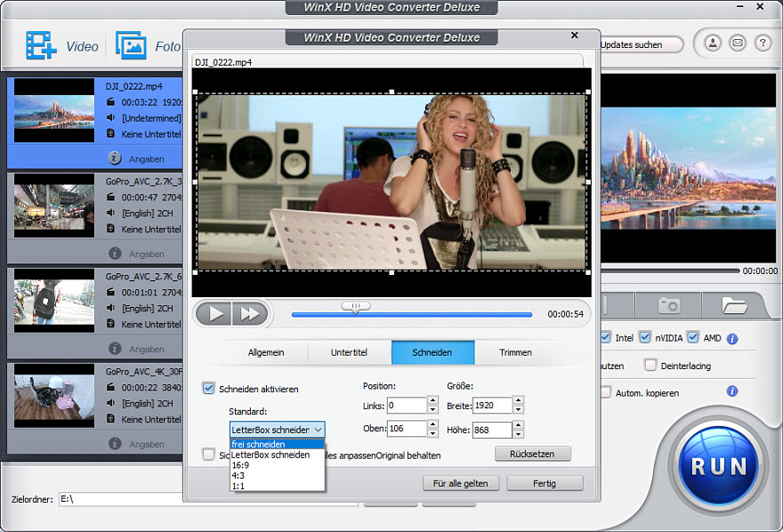Screen dimensions: 783x532
Task: Click Angaben link under DJI_0222.mp4
Action: [x=146, y=159]
